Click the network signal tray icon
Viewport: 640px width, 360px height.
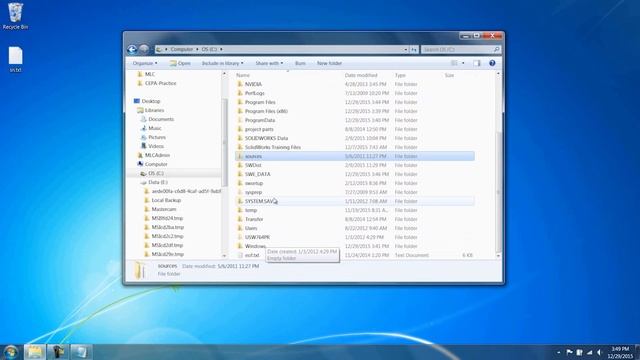589,352
